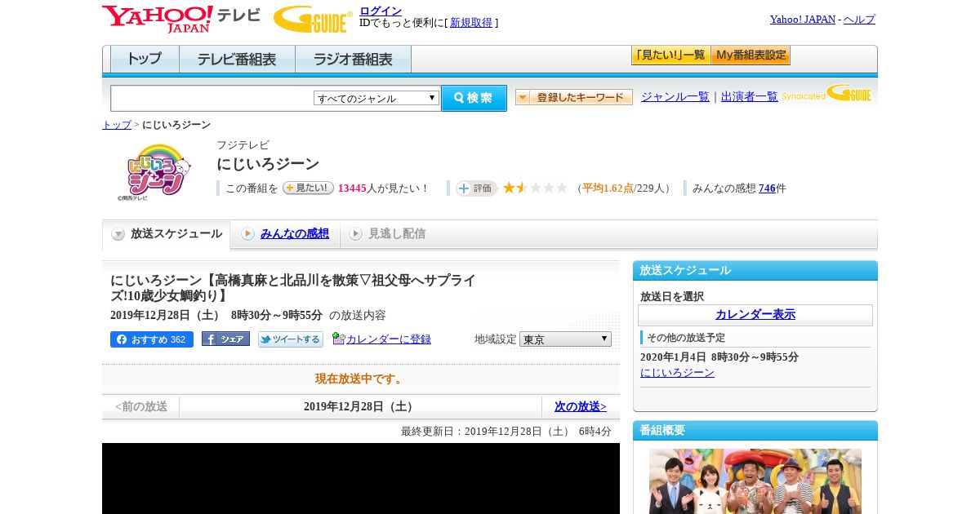Click the Facebook おすすめ 362 button
This screenshot has height=514, width=980.
coord(152,339)
